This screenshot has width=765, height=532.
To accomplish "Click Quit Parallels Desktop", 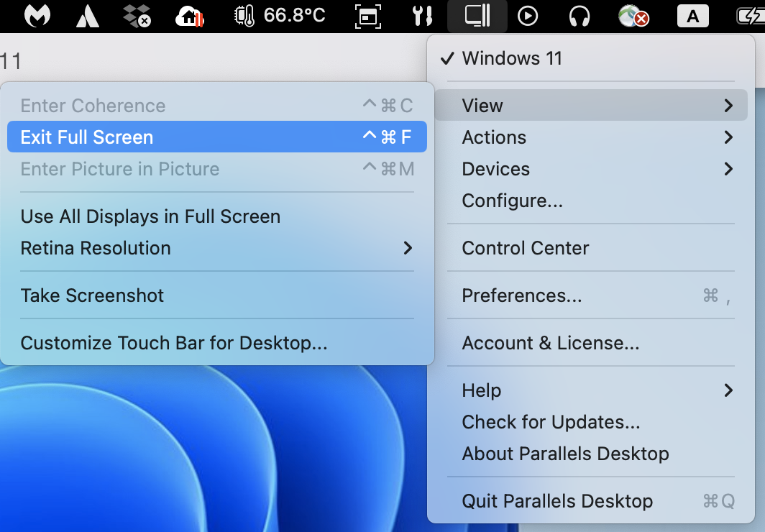I will point(557,501).
